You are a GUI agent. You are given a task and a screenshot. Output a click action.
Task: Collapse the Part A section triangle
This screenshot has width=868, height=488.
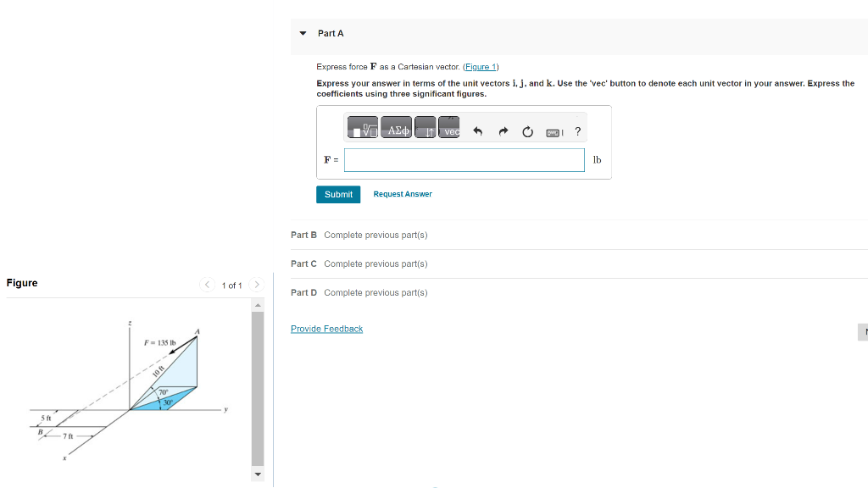(x=303, y=33)
